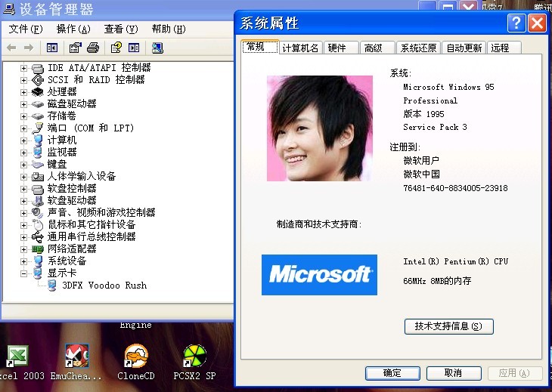Image resolution: width=552 pixels, height=392 pixels.
Task: Click the printer icon in Device Manager toolbar
Action: coord(93,48)
